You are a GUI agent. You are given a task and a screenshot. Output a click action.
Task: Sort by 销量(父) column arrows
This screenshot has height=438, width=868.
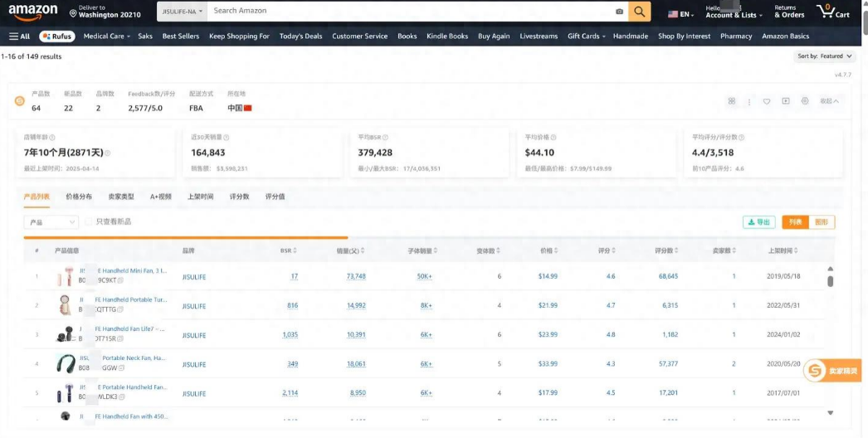coord(363,251)
